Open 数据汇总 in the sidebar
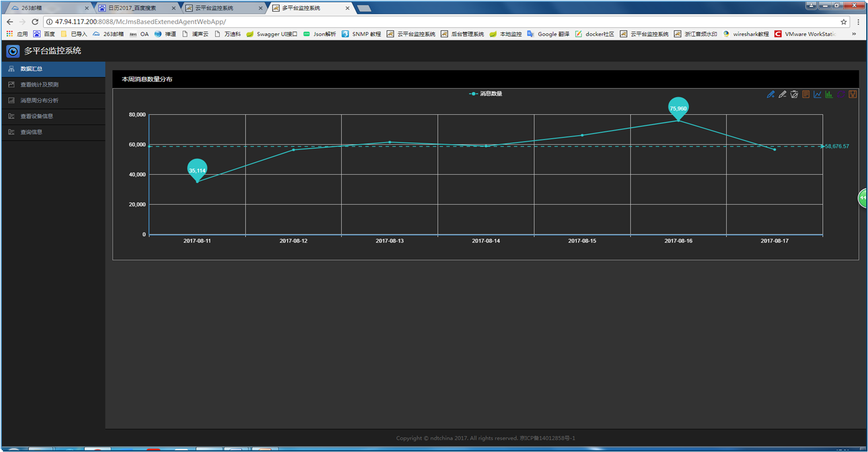Screen dimensions: 868x452 tap(32, 69)
